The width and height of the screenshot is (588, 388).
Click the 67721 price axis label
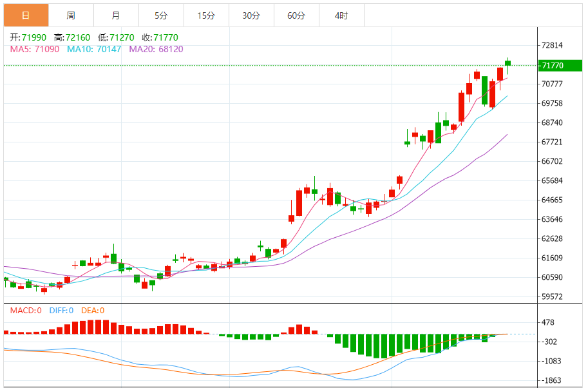point(552,142)
